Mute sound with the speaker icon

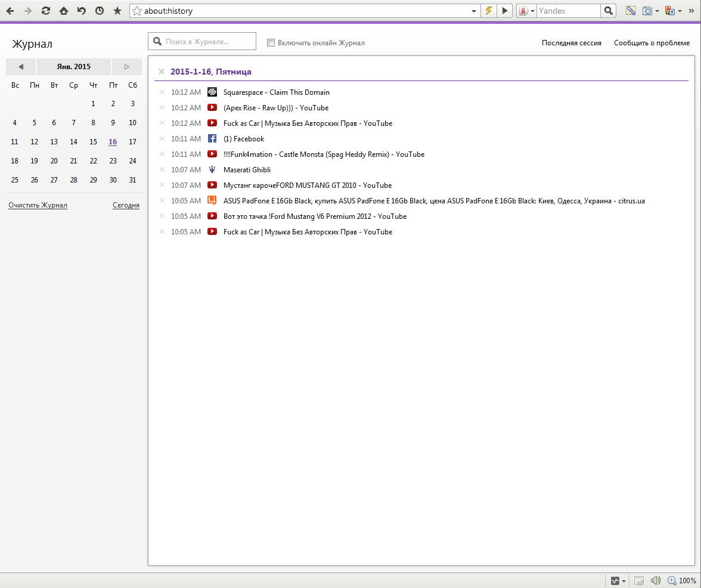pyautogui.click(x=656, y=581)
